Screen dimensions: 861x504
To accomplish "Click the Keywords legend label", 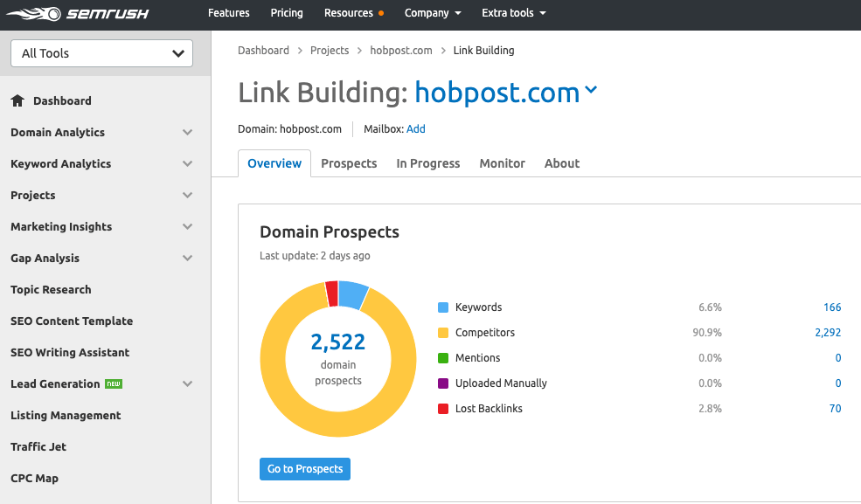I will click(x=478, y=307).
